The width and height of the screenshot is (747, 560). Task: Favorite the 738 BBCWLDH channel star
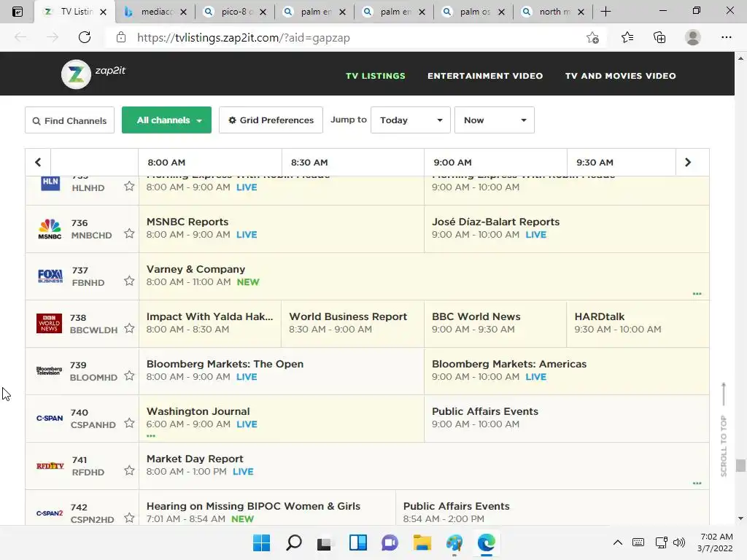pyautogui.click(x=129, y=328)
